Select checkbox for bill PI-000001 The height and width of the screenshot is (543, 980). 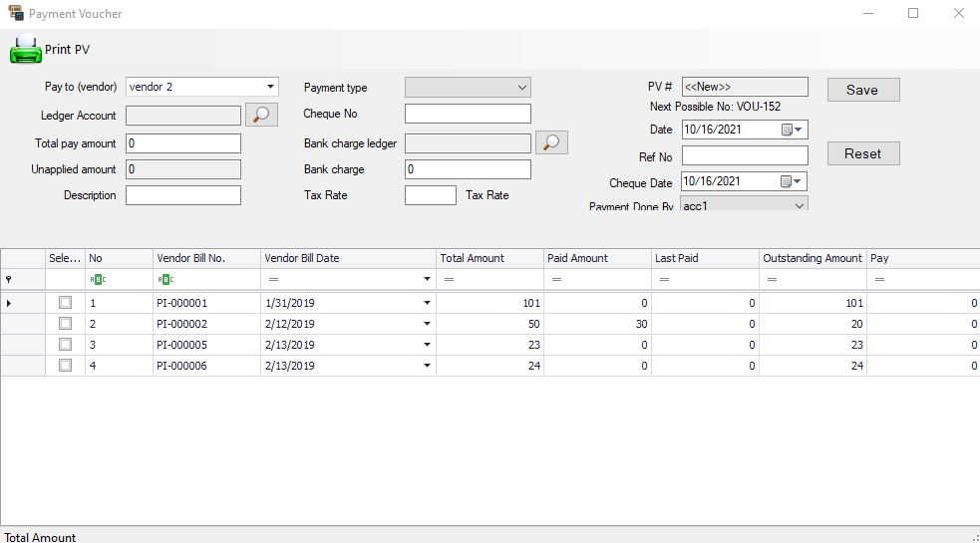(65, 303)
